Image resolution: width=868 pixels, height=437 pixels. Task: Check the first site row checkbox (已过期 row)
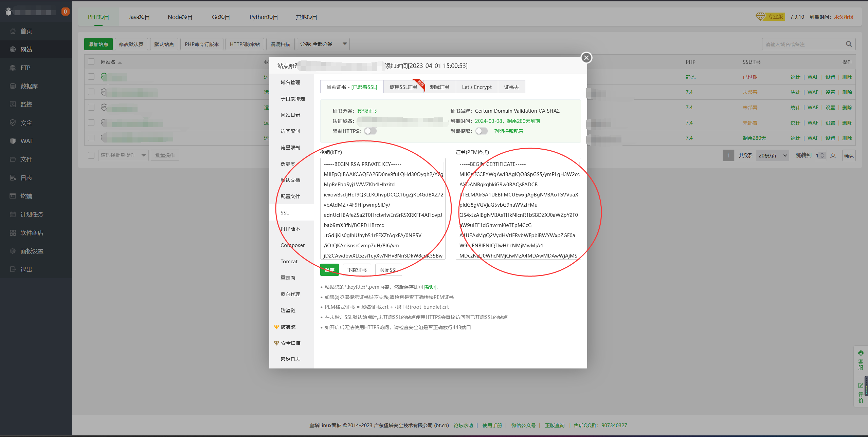pos(91,77)
